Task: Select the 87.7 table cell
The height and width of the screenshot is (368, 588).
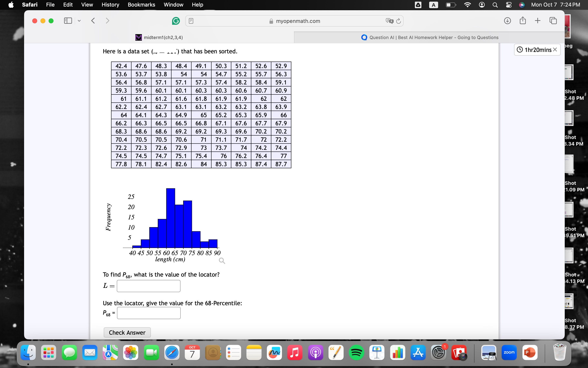Action: pyautogui.click(x=281, y=164)
